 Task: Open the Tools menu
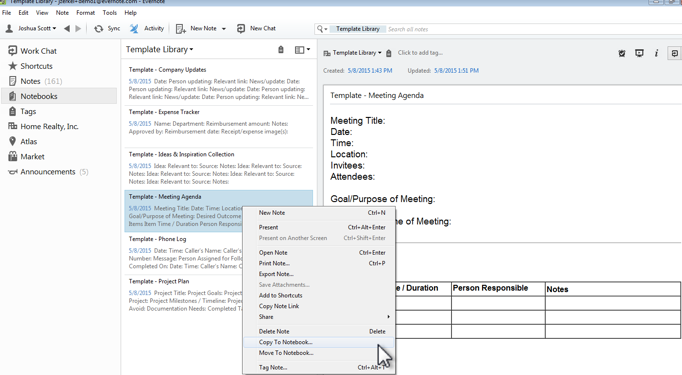pos(110,13)
